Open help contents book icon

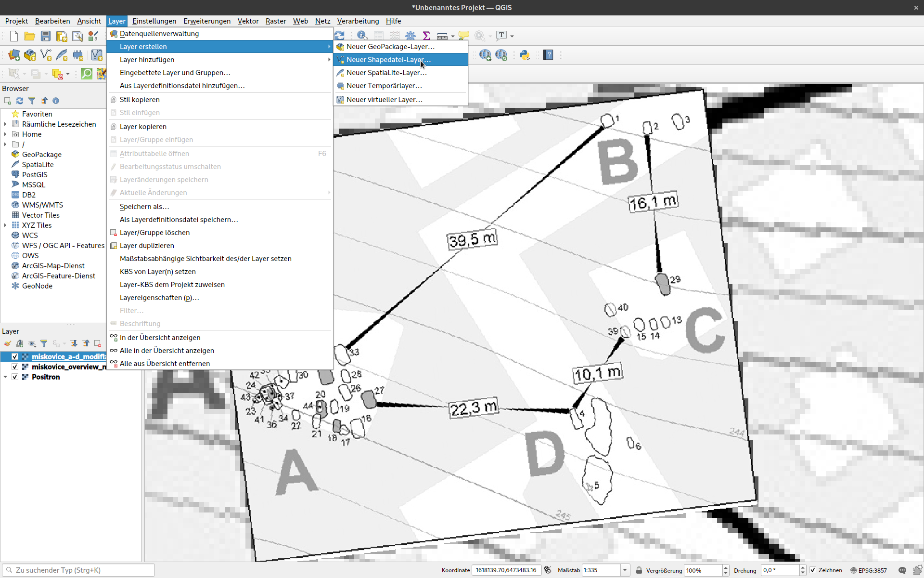548,55
